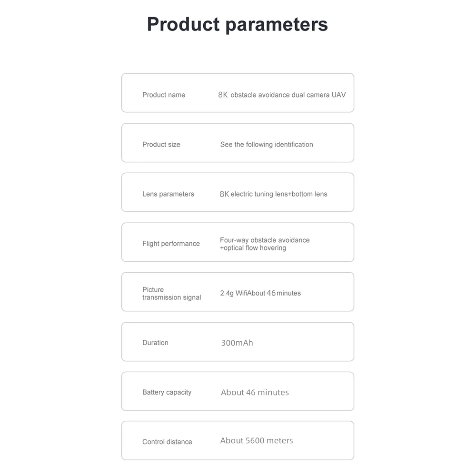
Task: Click the 2.4g Wifi value
Action: pos(233,293)
